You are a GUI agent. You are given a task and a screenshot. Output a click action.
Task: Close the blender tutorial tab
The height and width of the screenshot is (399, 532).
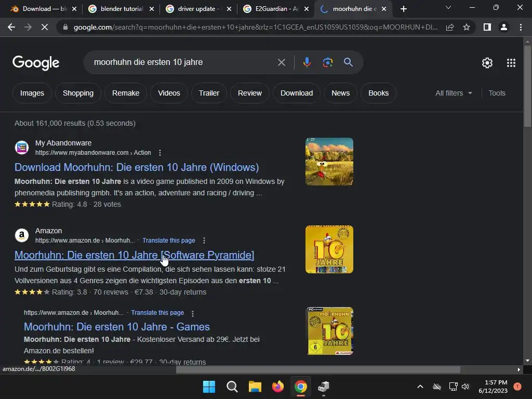coord(152,9)
